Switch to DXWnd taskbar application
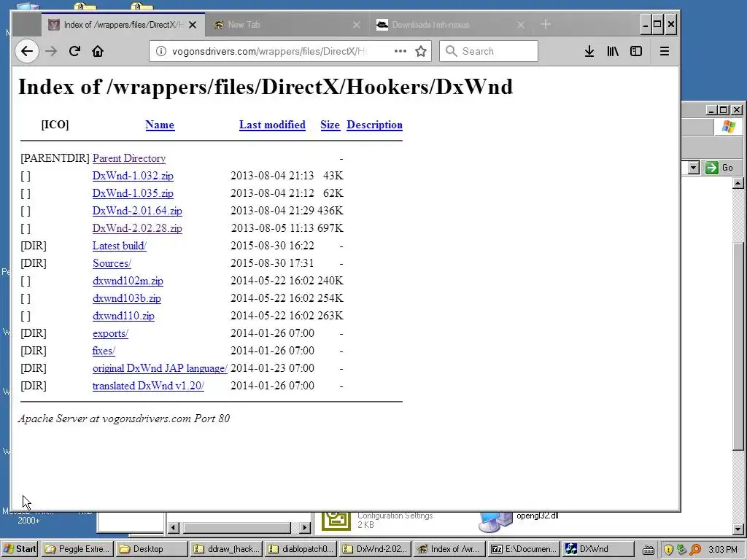Screen dimensions: 747x560 598,549
